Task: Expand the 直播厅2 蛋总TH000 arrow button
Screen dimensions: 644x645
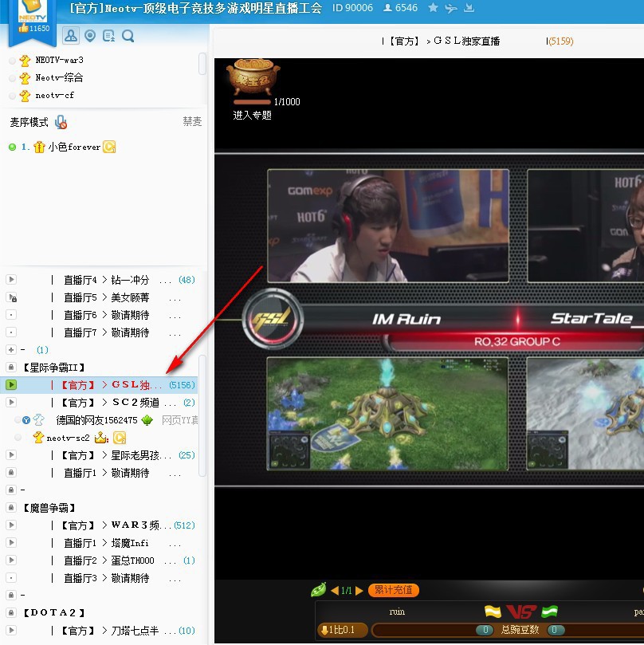Action: pos(11,560)
